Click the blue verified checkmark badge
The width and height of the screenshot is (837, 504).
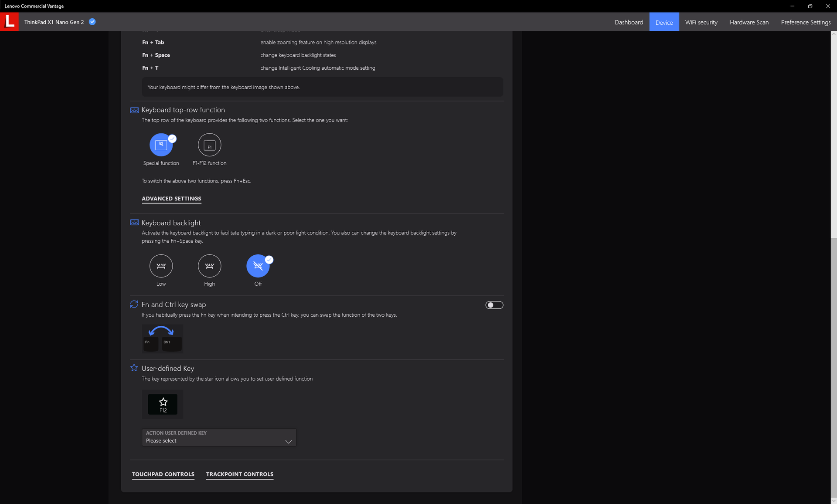pos(92,22)
